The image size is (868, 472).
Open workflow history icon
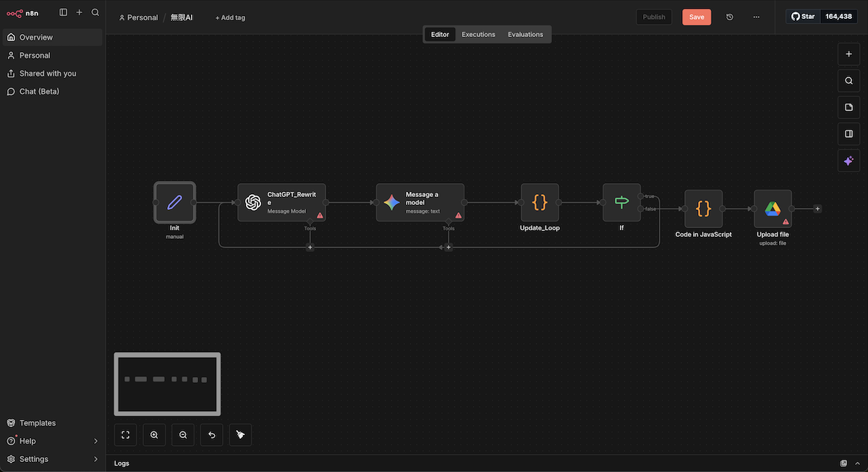coord(730,17)
